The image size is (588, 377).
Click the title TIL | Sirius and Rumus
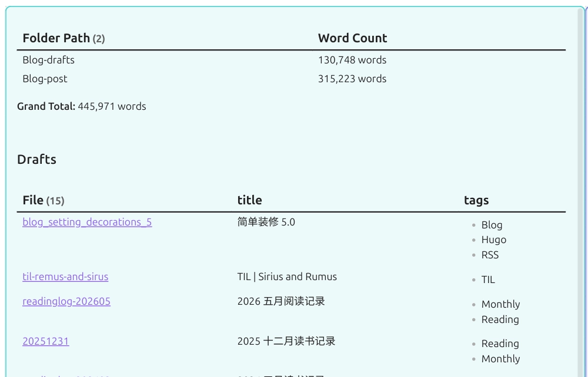point(288,277)
